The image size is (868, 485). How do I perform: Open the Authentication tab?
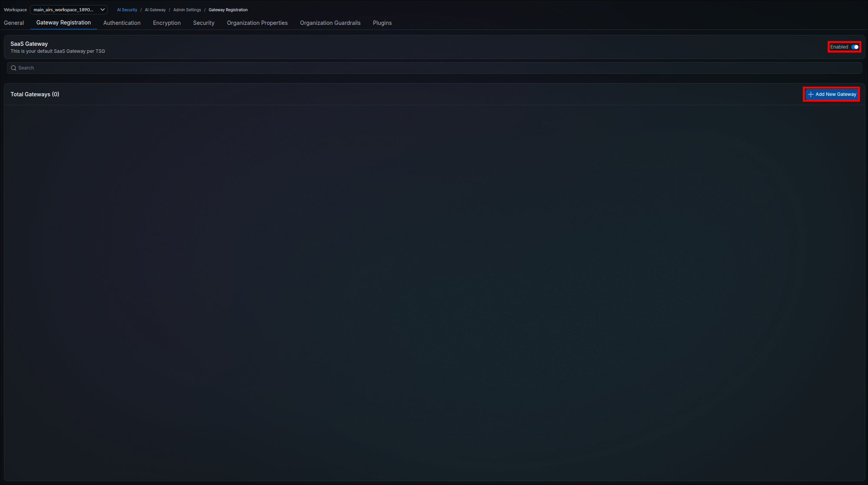(x=122, y=23)
